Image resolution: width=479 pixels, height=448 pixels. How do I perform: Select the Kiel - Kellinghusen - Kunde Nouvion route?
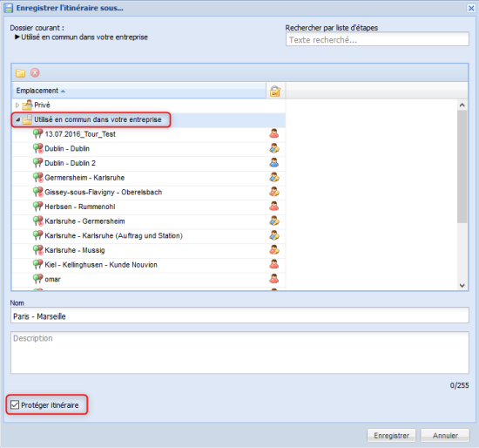101,265
